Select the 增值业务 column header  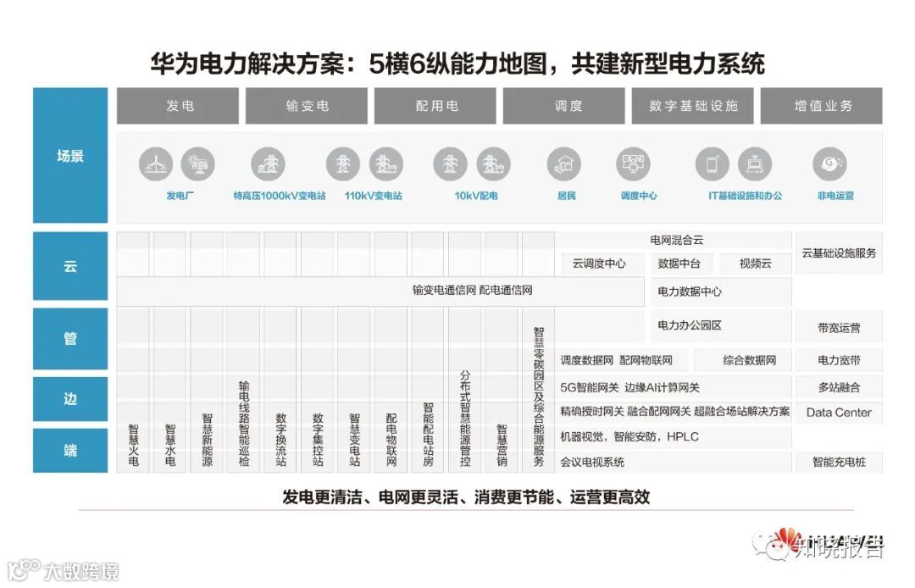(x=822, y=106)
